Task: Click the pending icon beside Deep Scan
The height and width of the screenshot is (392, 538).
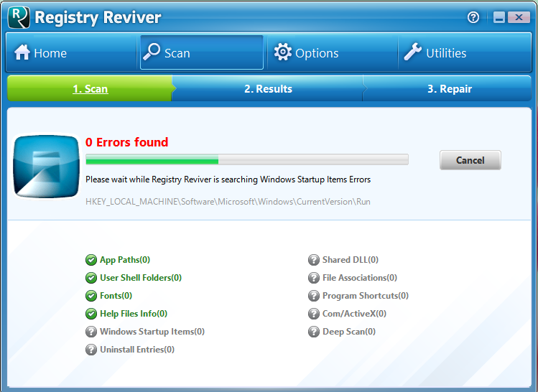Action: pos(314,332)
